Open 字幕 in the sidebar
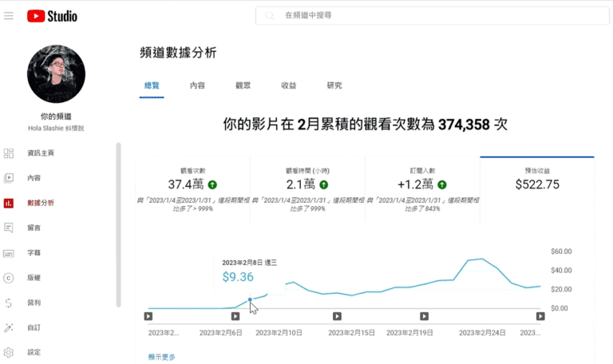The height and width of the screenshot is (364, 613). [x=34, y=253]
